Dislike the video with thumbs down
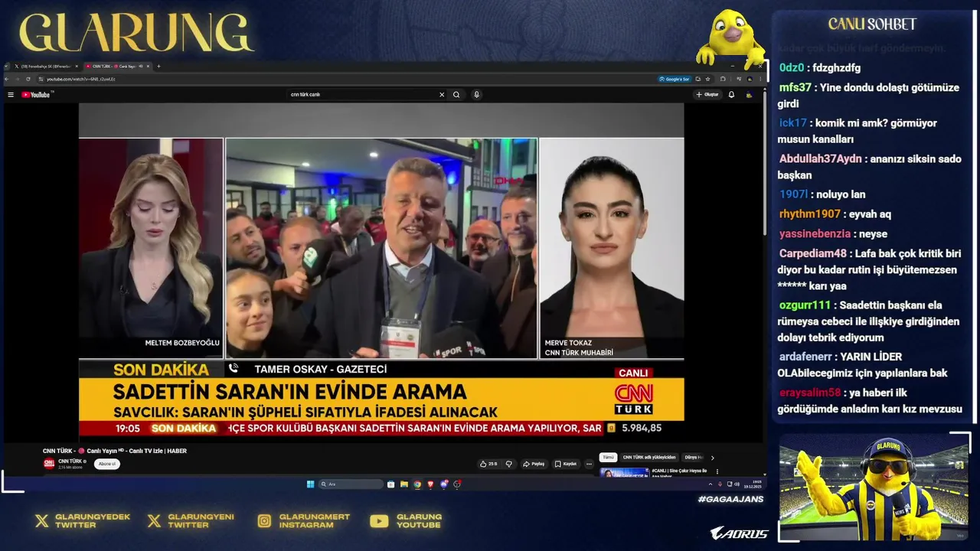Screen dimensions: 980x551 (508, 464)
